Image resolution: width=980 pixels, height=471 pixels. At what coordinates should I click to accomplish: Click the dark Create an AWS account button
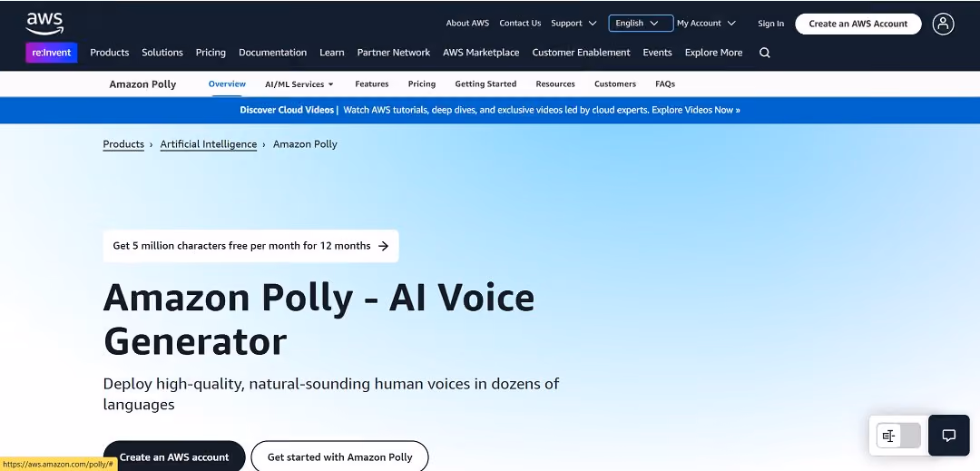click(173, 456)
